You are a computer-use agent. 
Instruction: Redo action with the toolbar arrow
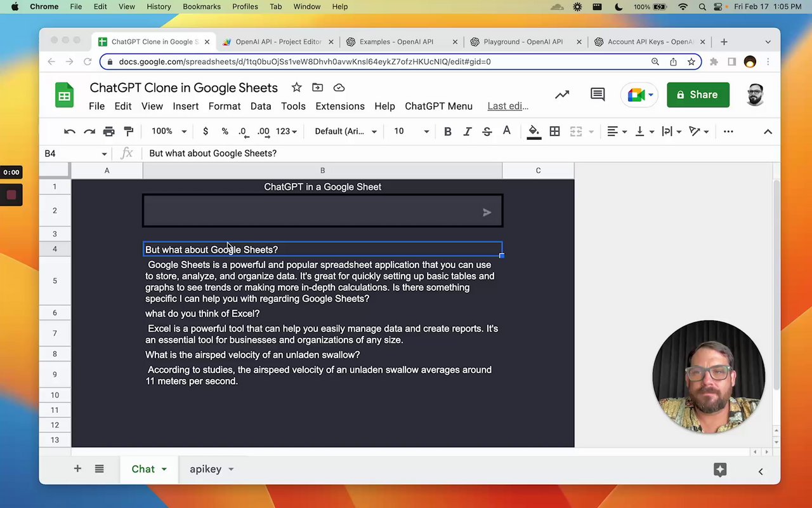click(x=89, y=131)
